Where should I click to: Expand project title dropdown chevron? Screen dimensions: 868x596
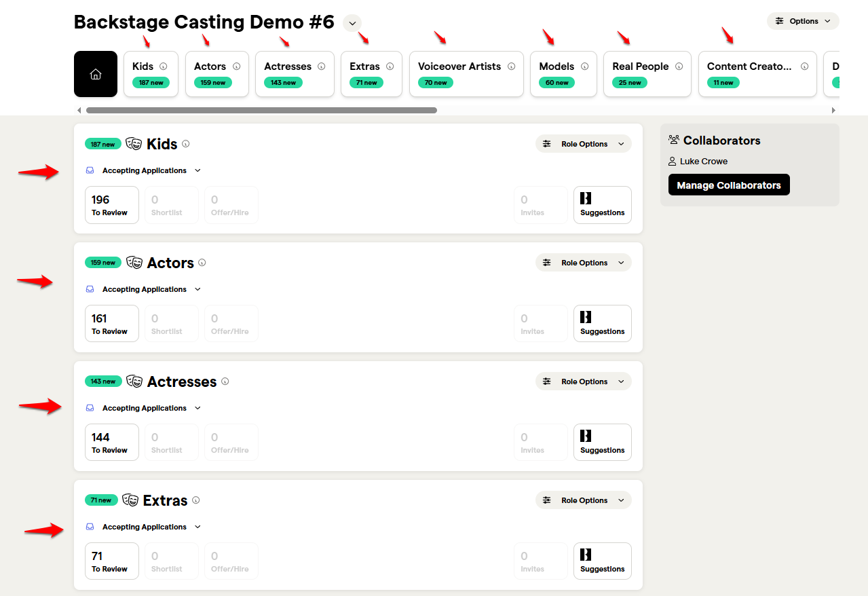point(352,23)
